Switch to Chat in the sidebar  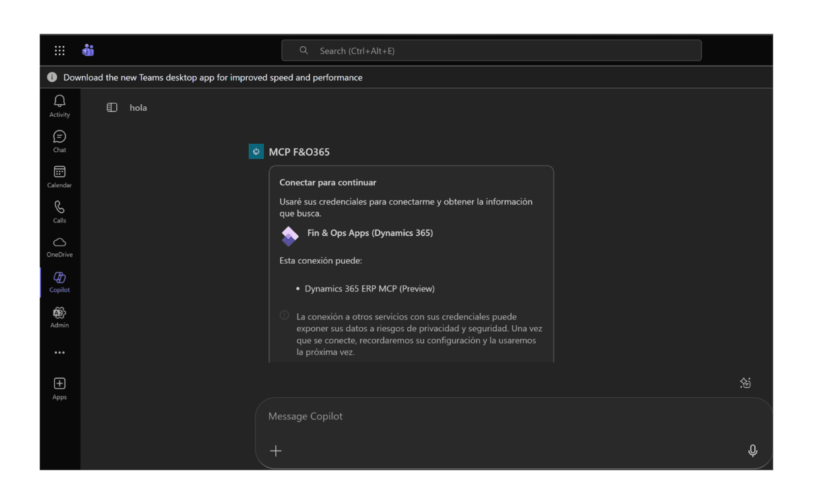point(59,141)
